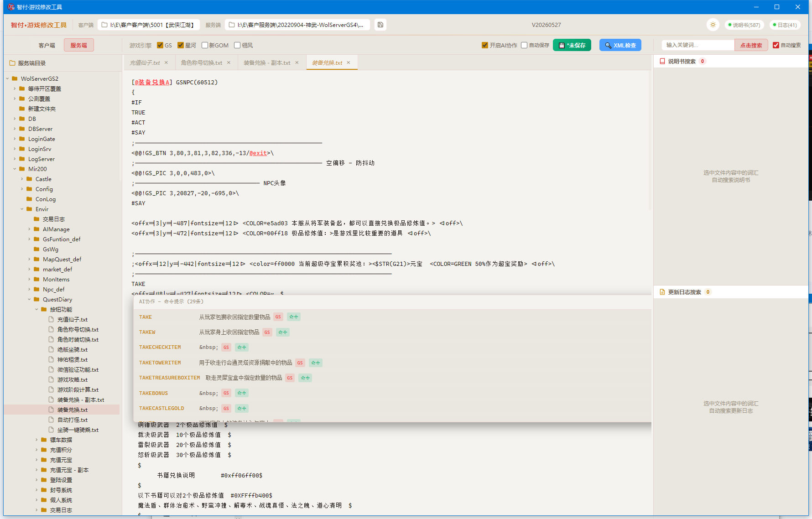Click the client path field 5001 武侠江湖
Image resolution: width=812 pixels, height=519 pixels.
click(149, 25)
